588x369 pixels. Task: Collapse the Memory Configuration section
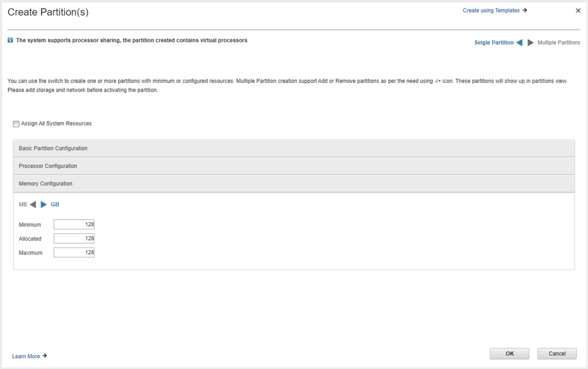click(46, 184)
